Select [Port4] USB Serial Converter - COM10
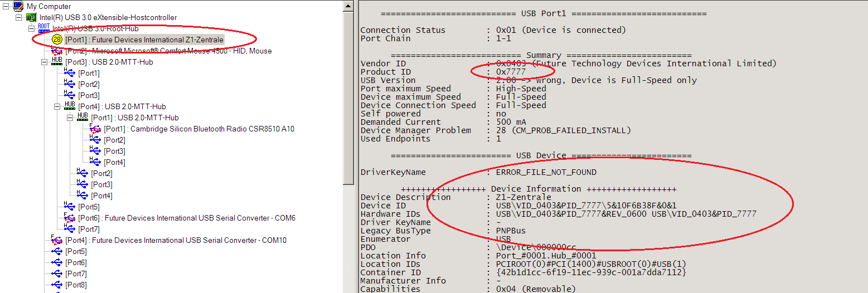868x293 pixels. pyautogui.click(x=176, y=240)
